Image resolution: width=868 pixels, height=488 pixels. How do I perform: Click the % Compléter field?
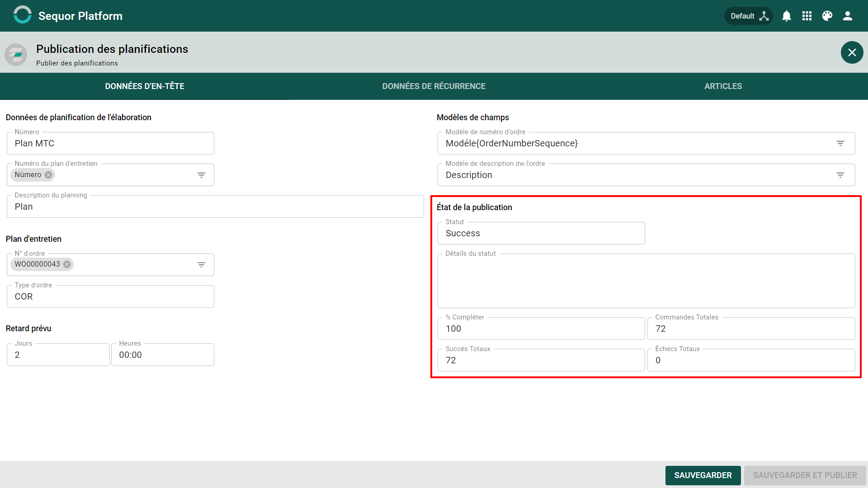coord(541,328)
